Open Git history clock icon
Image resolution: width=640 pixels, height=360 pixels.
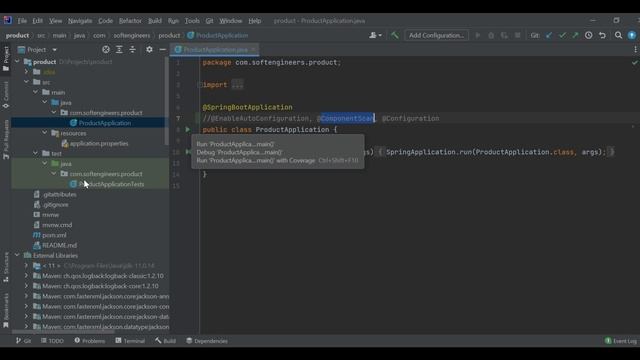[589, 36]
